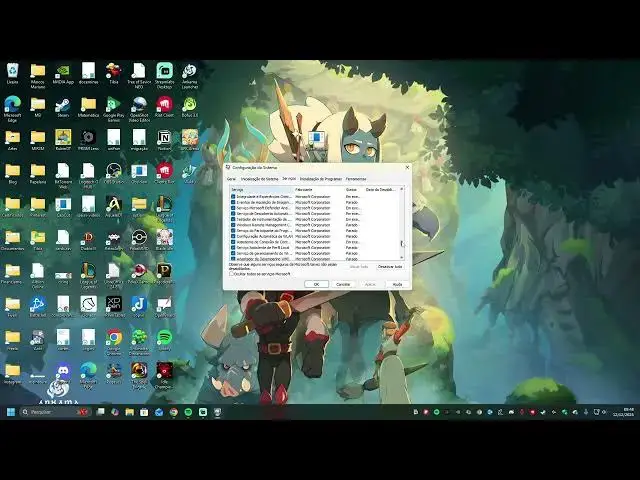Open the Discord desktop icon
This screenshot has width=640, height=480.
[63, 373]
